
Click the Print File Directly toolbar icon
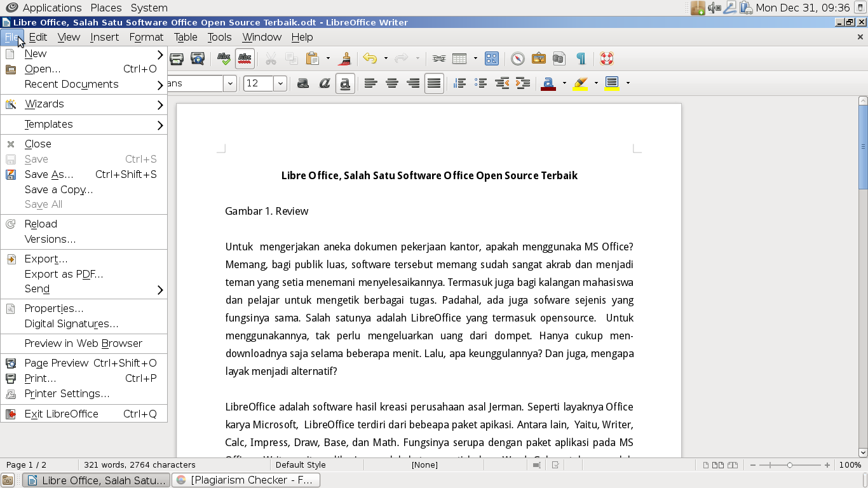tap(176, 59)
